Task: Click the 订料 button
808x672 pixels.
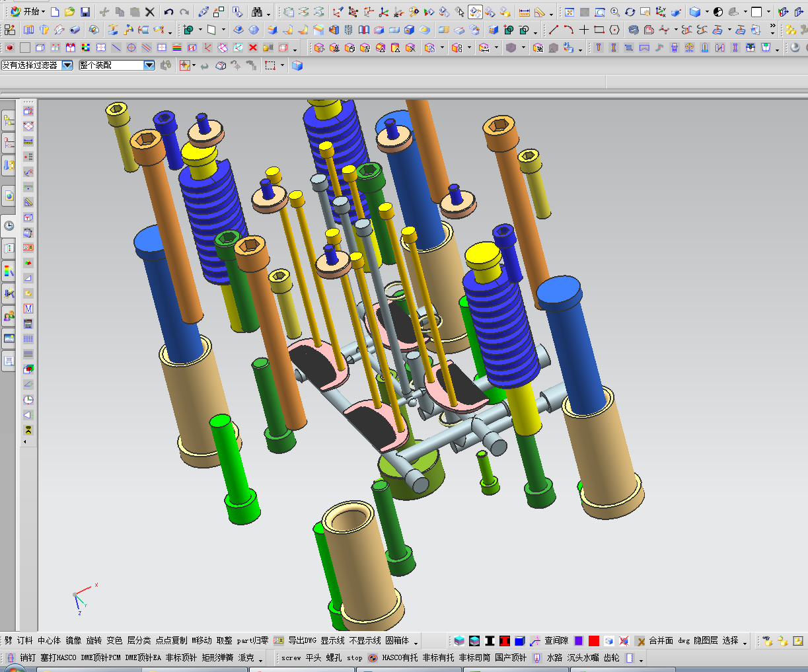Action: point(25,640)
